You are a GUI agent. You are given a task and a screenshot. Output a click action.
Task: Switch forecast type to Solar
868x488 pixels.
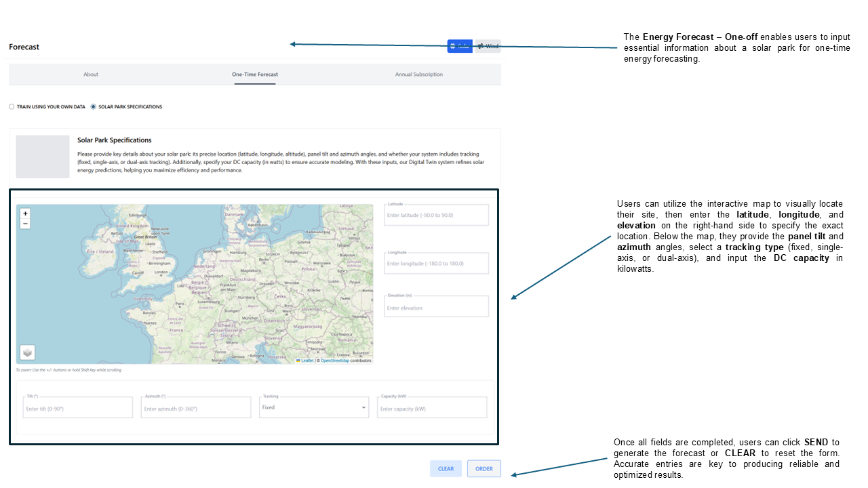click(460, 46)
